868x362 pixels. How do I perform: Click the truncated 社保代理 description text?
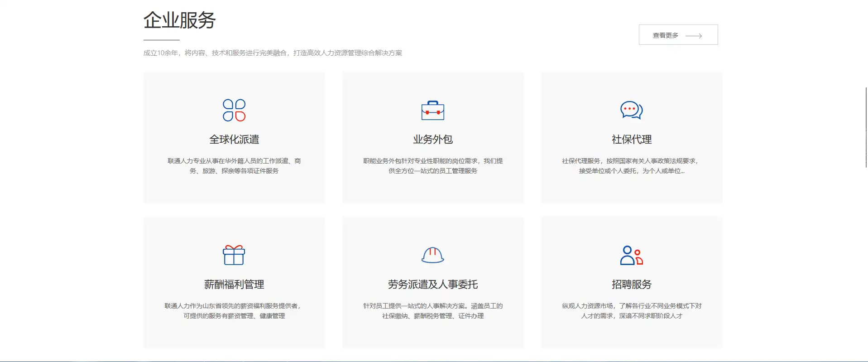click(x=631, y=166)
